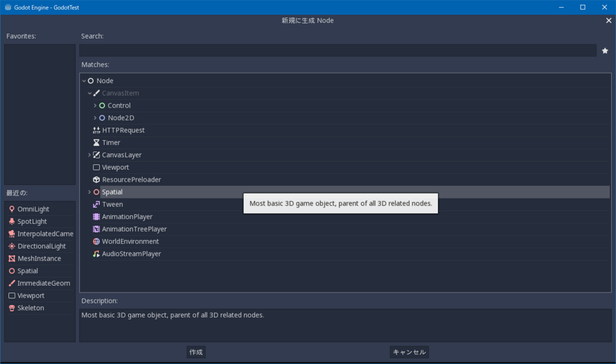Click the AudioStreamPlayer music note icon
The width and height of the screenshot is (616, 364).
pyautogui.click(x=96, y=254)
